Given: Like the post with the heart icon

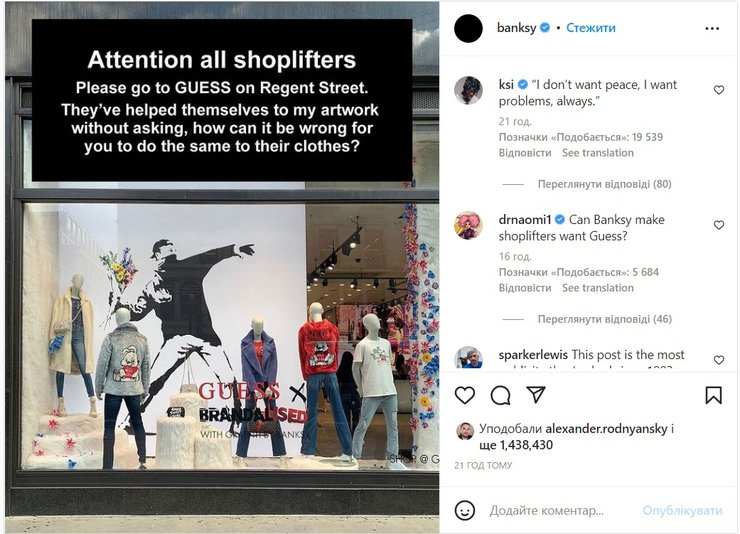Looking at the screenshot, I should (x=465, y=395).
